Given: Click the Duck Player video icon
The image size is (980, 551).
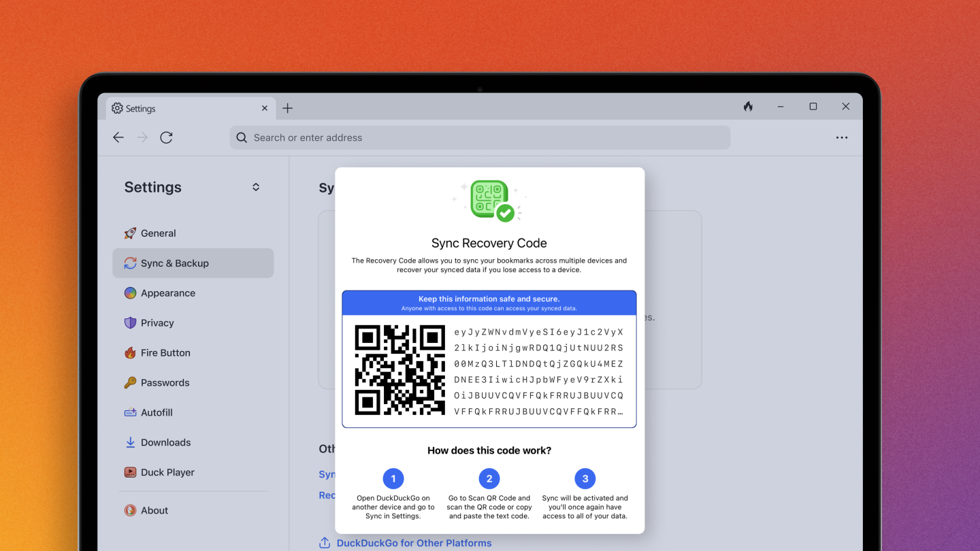Looking at the screenshot, I should (x=129, y=472).
